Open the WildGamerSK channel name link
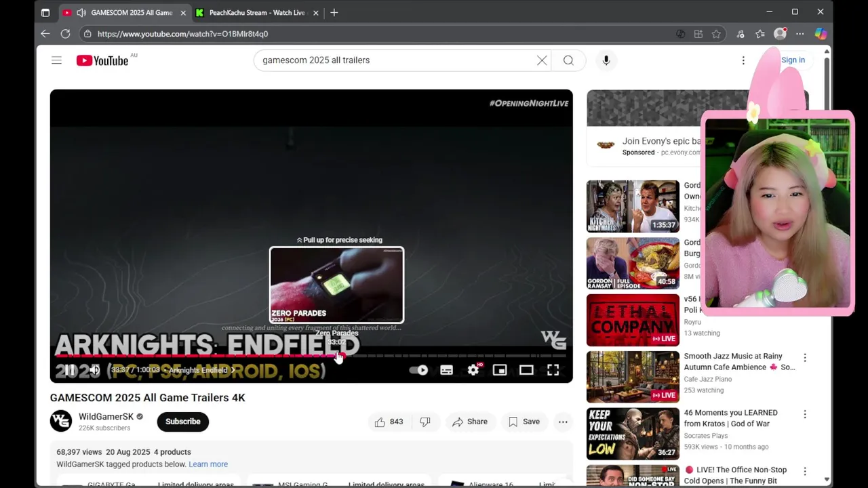 [106, 417]
